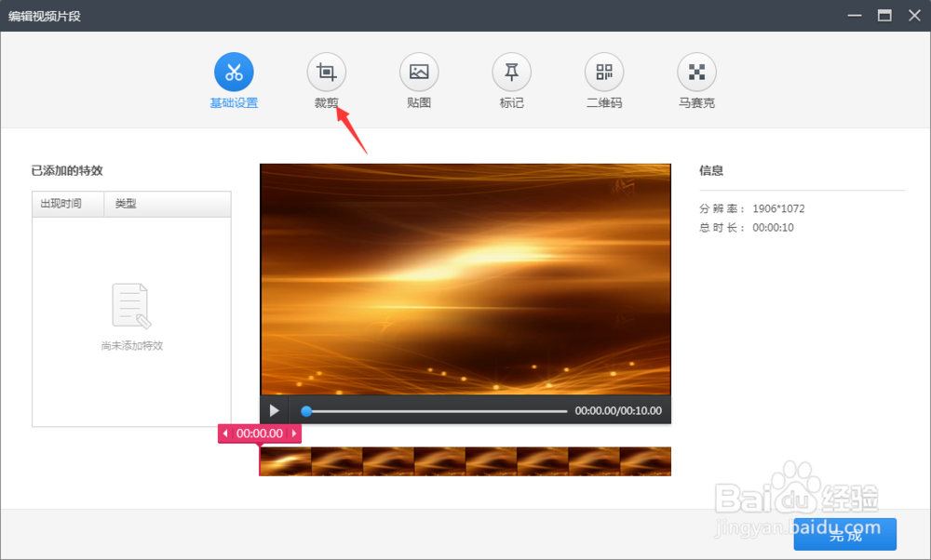The image size is (931, 560).
Task: Open the 裁剪 crop tool
Action: click(x=327, y=73)
